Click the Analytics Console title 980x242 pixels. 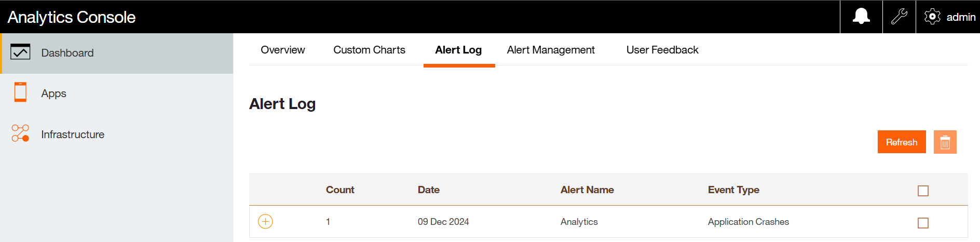[x=72, y=17]
